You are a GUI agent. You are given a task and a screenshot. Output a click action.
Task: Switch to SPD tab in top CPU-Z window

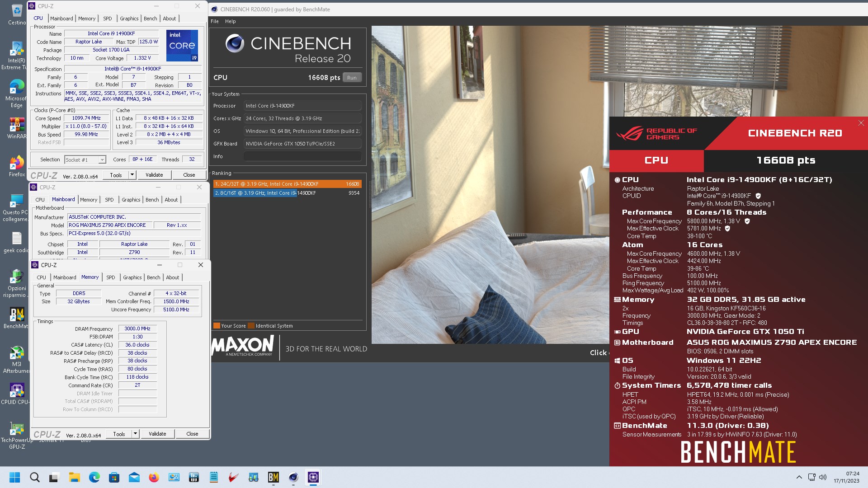click(x=108, y=19)
